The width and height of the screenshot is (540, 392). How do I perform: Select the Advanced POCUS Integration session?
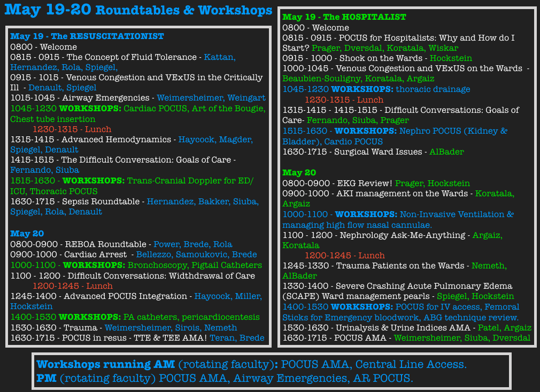[x=127, y=296]
